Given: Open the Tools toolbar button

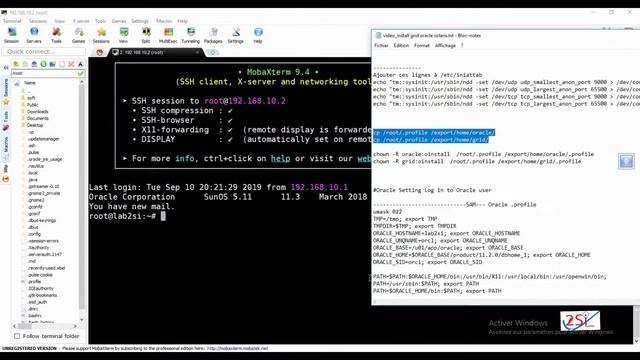Looking at the screenshot, I should pyautogui.click(x=56, y=36).
